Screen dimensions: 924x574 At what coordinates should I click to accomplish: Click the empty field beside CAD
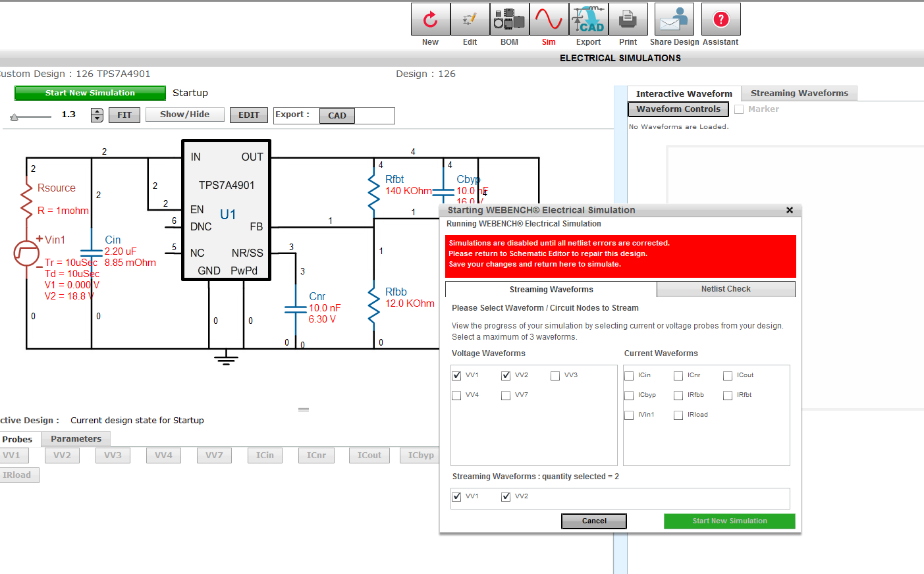375,116
